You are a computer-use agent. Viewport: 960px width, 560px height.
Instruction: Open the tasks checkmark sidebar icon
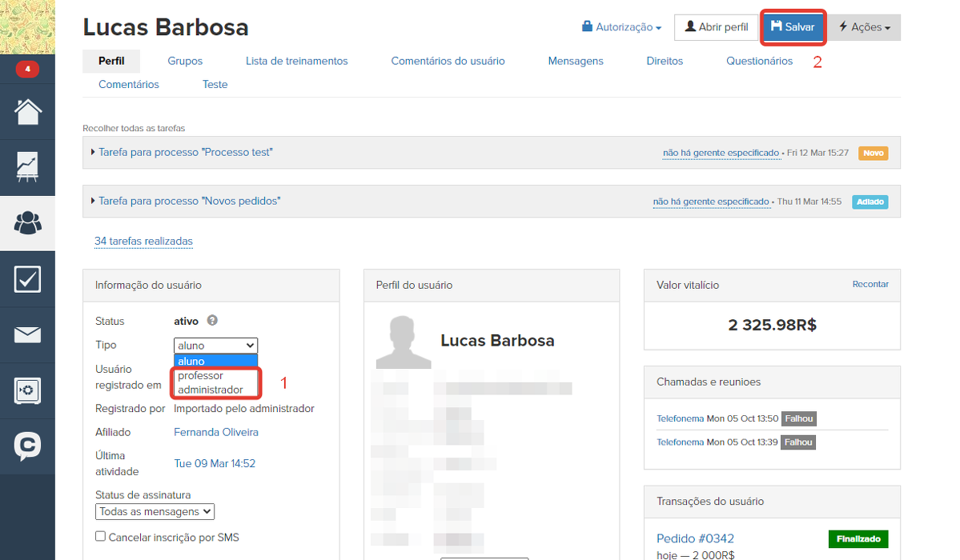(27, 279)
